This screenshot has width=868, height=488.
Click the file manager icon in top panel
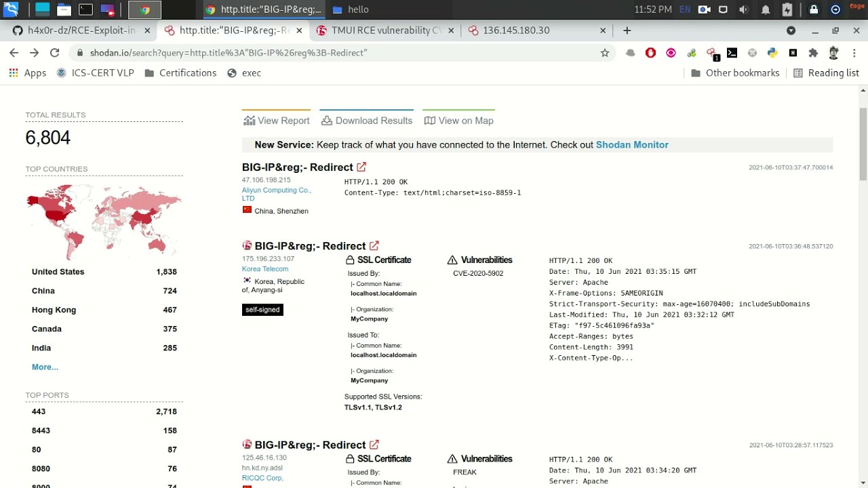tap(63, 9)
